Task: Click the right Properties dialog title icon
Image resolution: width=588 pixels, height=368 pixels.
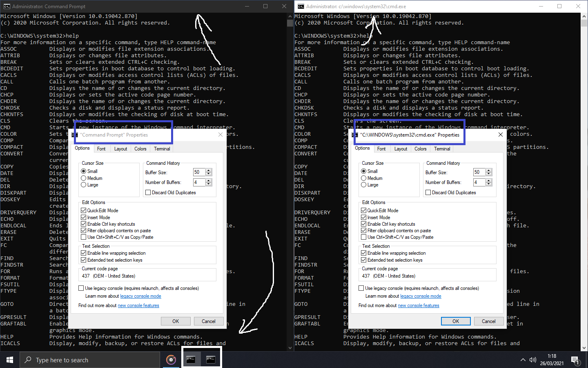Action: (355, 135)
